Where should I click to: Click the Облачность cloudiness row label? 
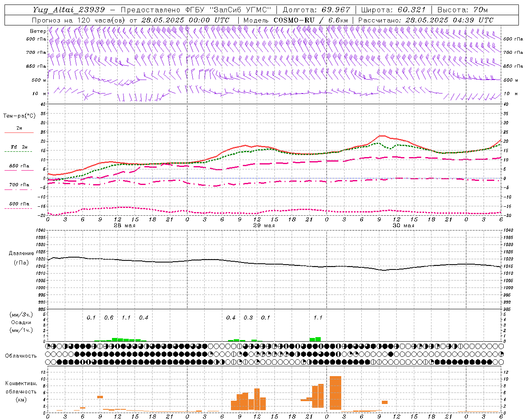[21, 356]
